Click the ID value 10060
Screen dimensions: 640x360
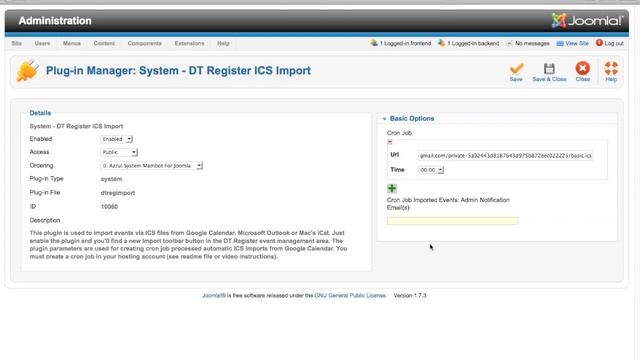pyautogui.click(x=109, y=207)
